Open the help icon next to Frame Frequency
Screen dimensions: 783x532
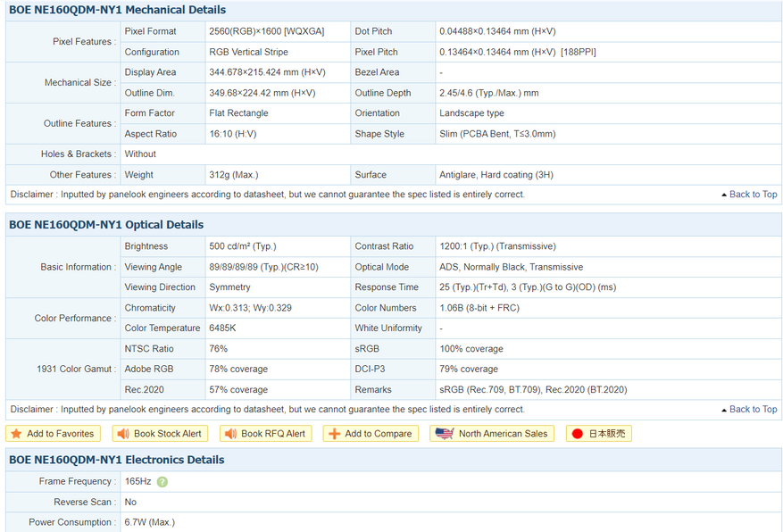[x=162, y=482]
